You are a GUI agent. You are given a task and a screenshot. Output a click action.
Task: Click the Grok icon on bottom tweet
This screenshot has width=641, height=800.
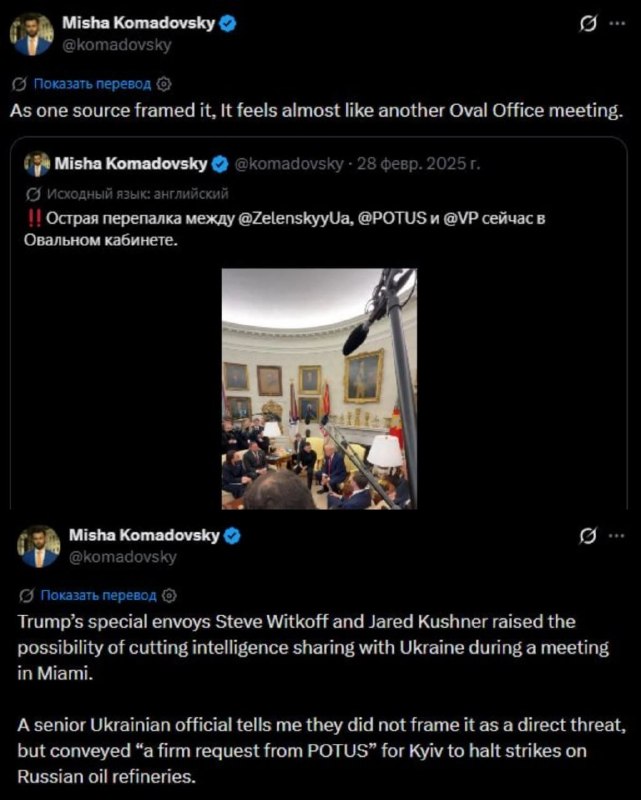pyautogui.click(x=588, y=536)
